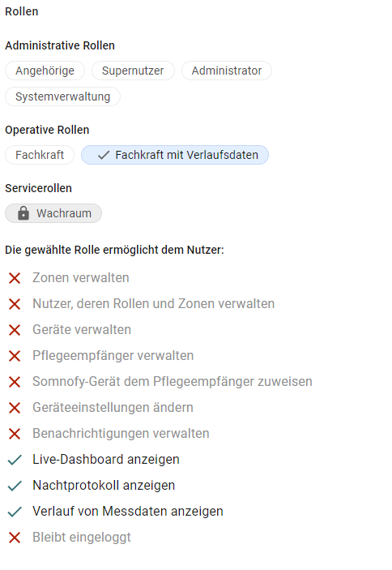This screenshot has width=392, height=570.
Task: Select the Systemverwaltung role chip
Action: (x=62, y=96)
